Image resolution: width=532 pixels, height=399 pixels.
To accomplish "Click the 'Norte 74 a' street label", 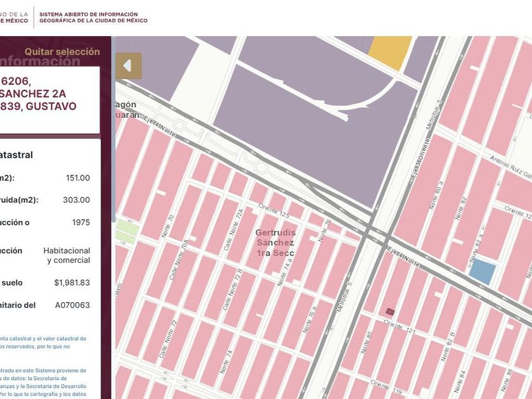I will (x=283, y=271).
